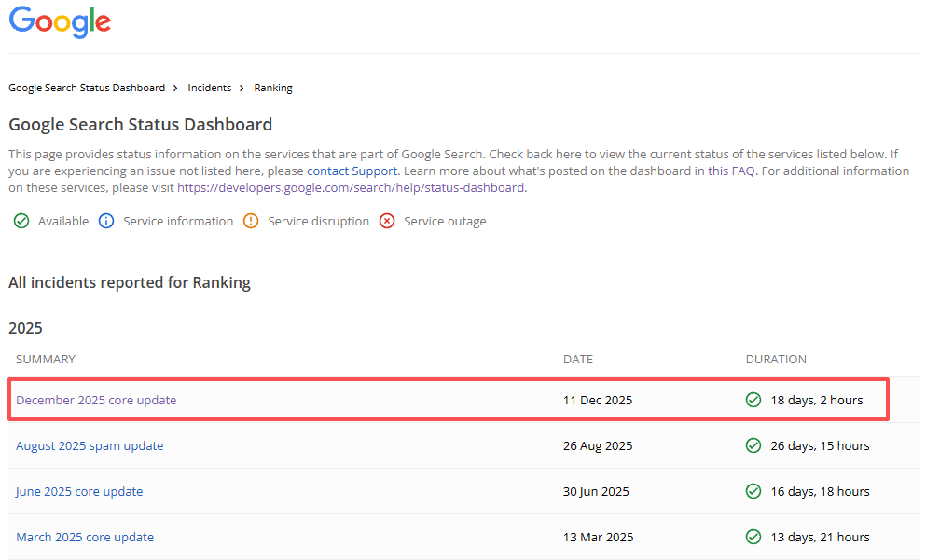Click the blue Service information legend icon

[106, 221]
